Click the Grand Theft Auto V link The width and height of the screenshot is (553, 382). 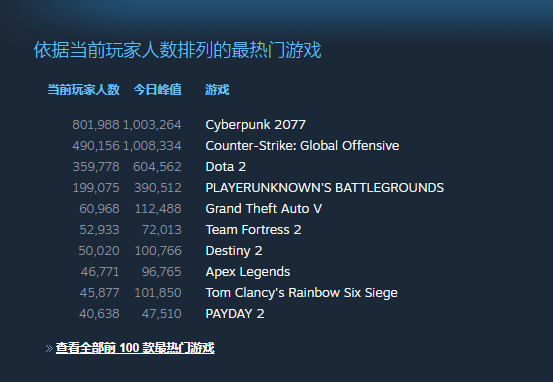[263, 208]
